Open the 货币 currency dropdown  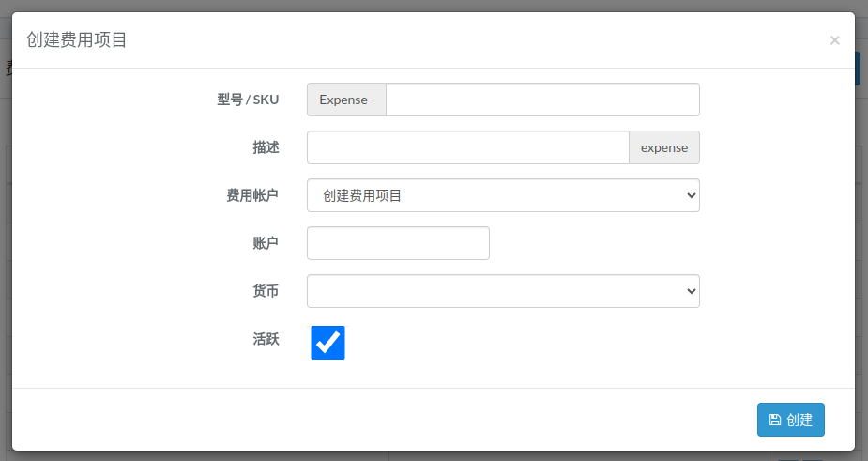click(503, 291)
